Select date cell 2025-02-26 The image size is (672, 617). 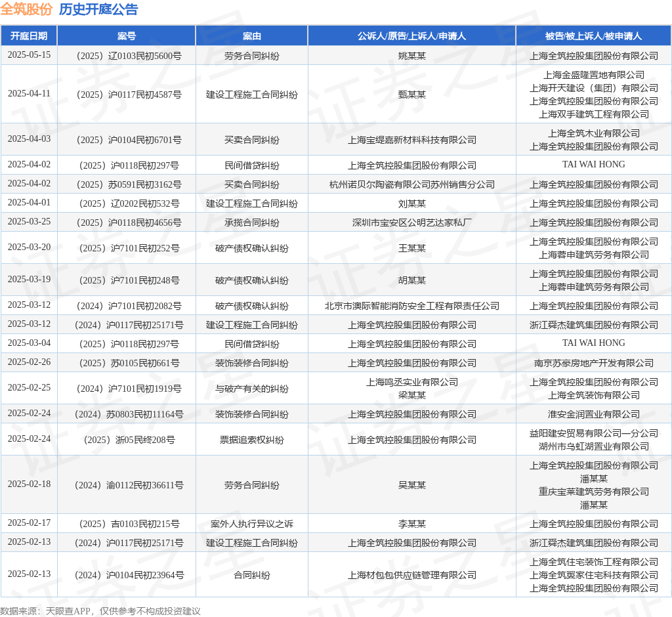(29, 362)
